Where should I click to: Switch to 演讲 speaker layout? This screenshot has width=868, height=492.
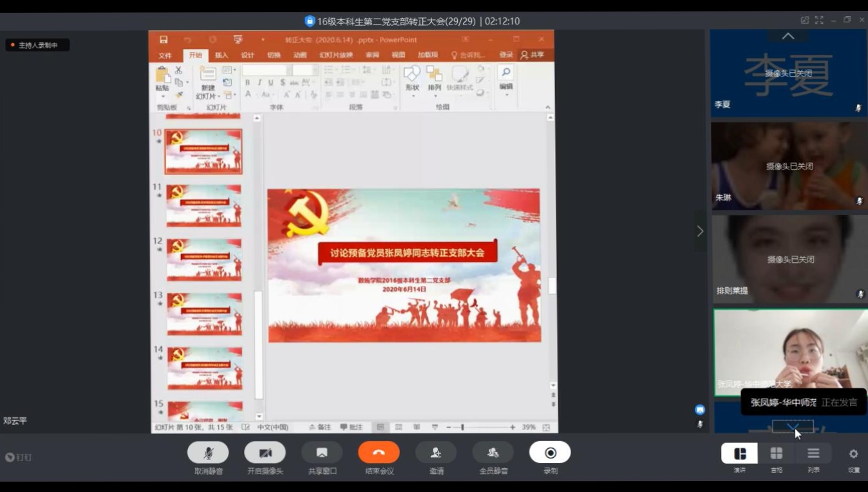click(x=739, y=453)
